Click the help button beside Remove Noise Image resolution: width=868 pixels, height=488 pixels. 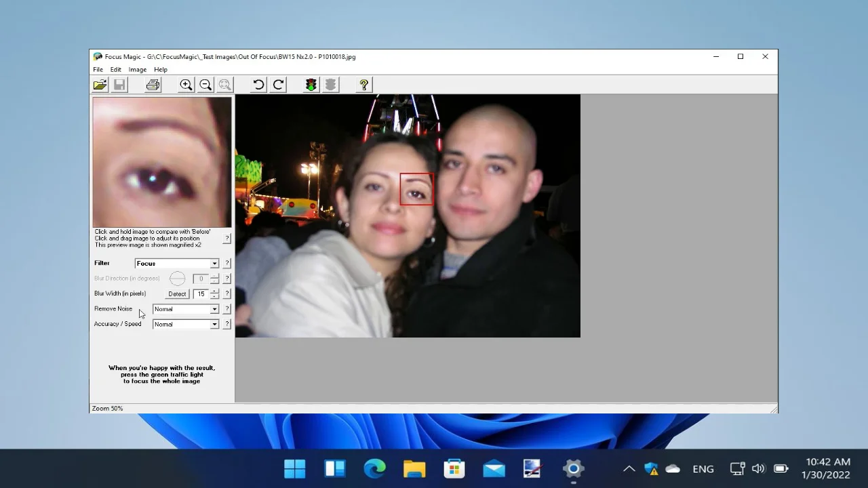pos(226,309)
